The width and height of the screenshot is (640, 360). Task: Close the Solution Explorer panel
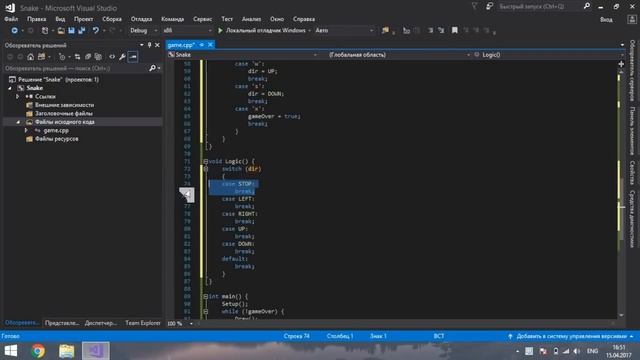click(x=157, y=45)
